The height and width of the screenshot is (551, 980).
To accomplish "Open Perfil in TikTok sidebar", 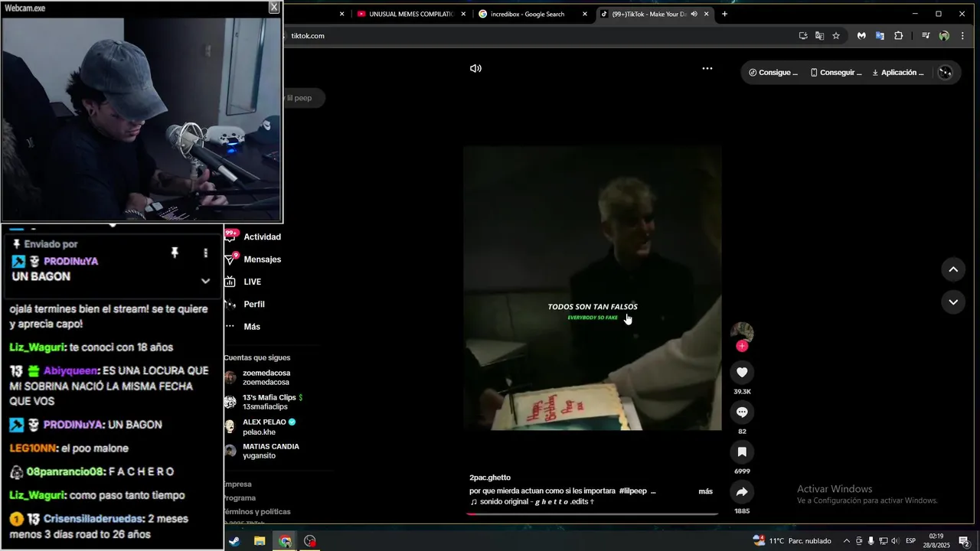I will (x=245, y=304).
